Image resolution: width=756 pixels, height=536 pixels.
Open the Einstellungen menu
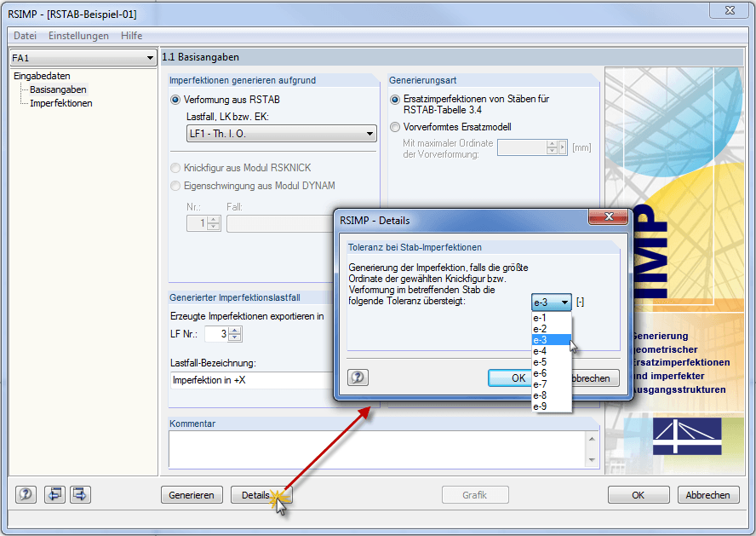tap(78, 36)
